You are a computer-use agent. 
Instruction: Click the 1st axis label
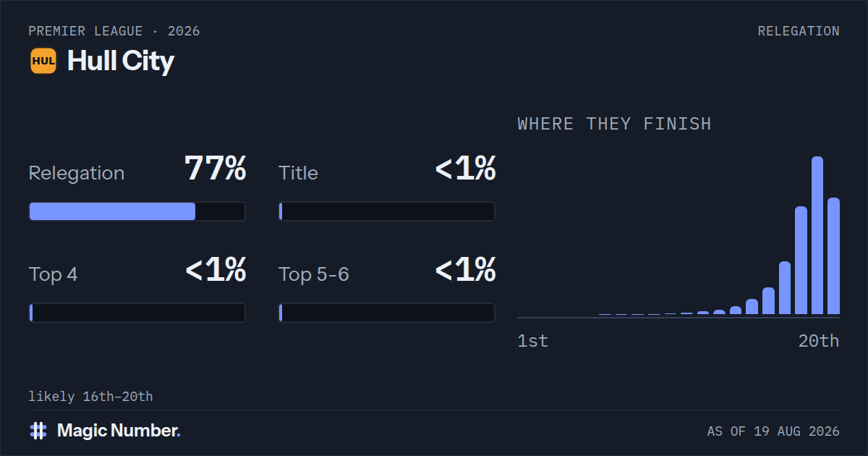click(533, 341)
